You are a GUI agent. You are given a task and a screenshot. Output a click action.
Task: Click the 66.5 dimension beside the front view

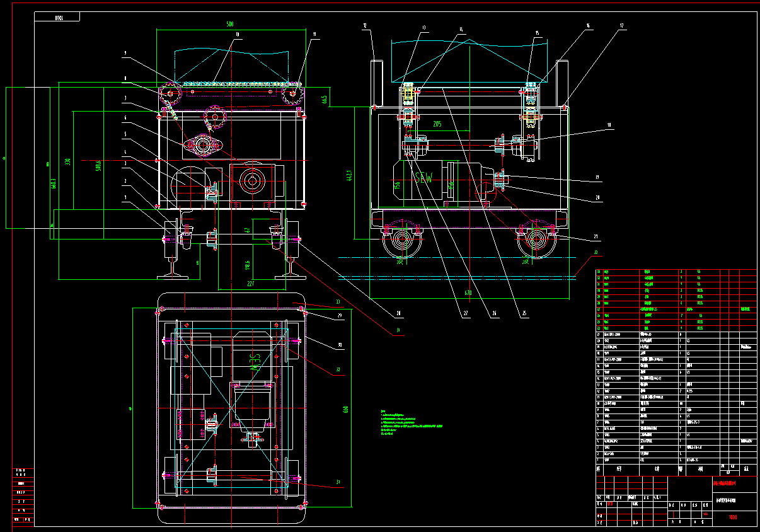click(x=324, y=100)
